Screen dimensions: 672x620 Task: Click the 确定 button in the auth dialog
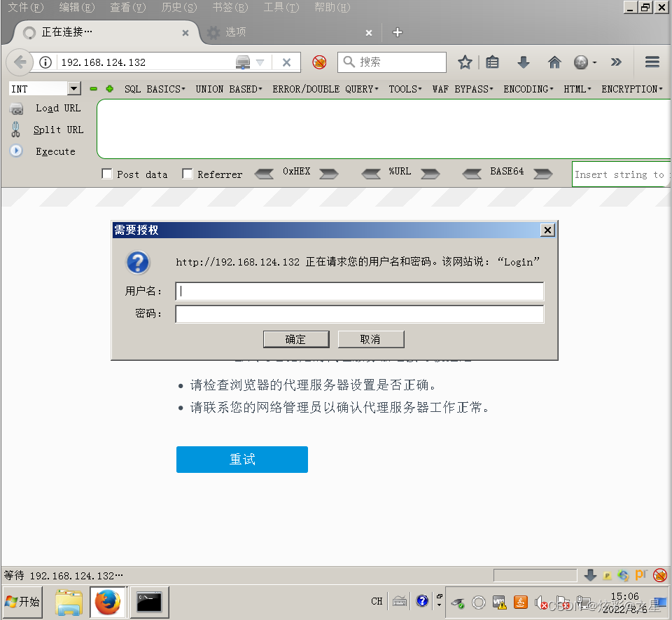(296, 339)
